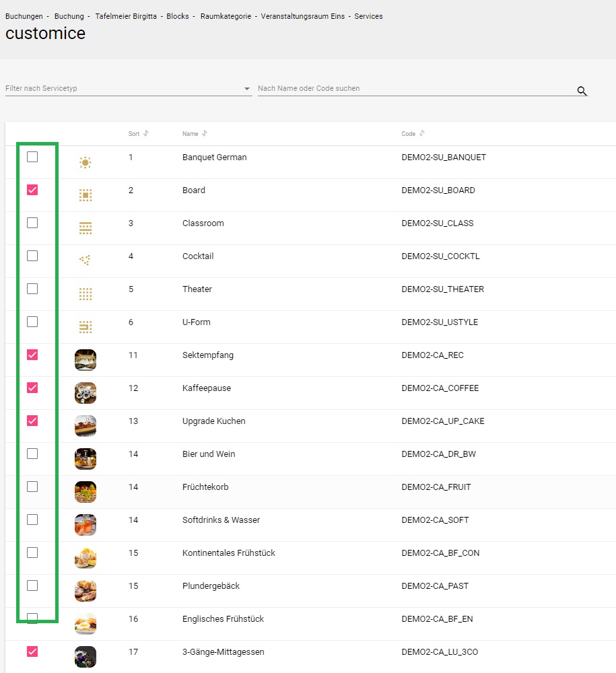Click code DEMO2-CA_UP_CAKE
This screenshot has width=616, height=673.
pyautogui.click(x=443, y=421)
